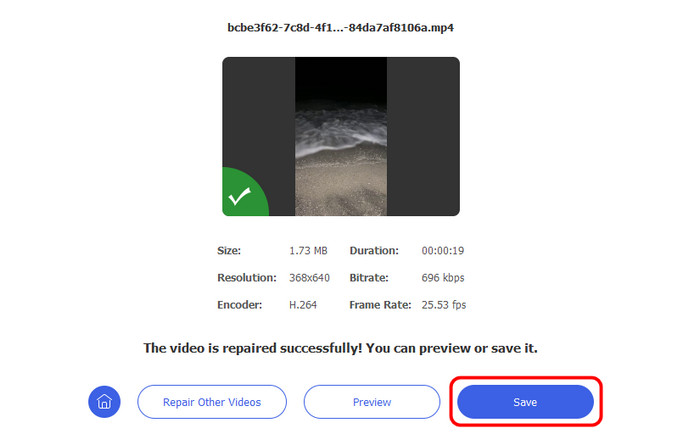Select the 00:00:19 duration value

443,251
